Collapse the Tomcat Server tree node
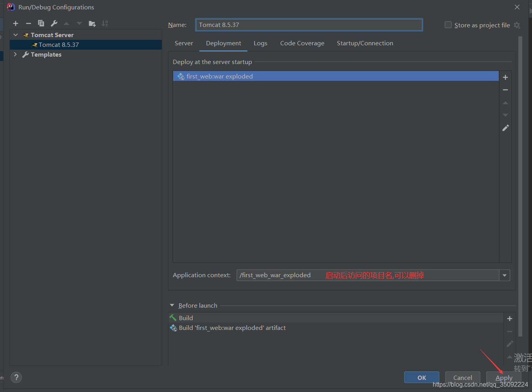 tap(16, 35)
